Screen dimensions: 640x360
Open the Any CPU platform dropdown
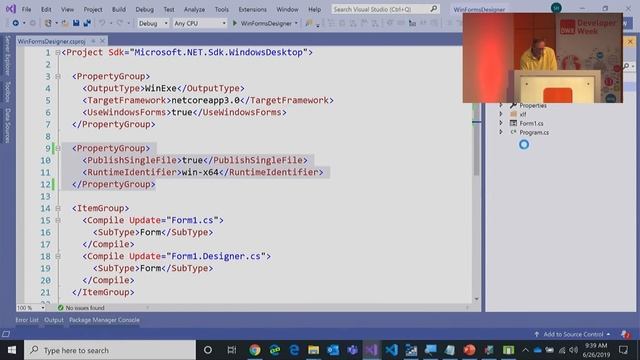(x=200, y=23)
